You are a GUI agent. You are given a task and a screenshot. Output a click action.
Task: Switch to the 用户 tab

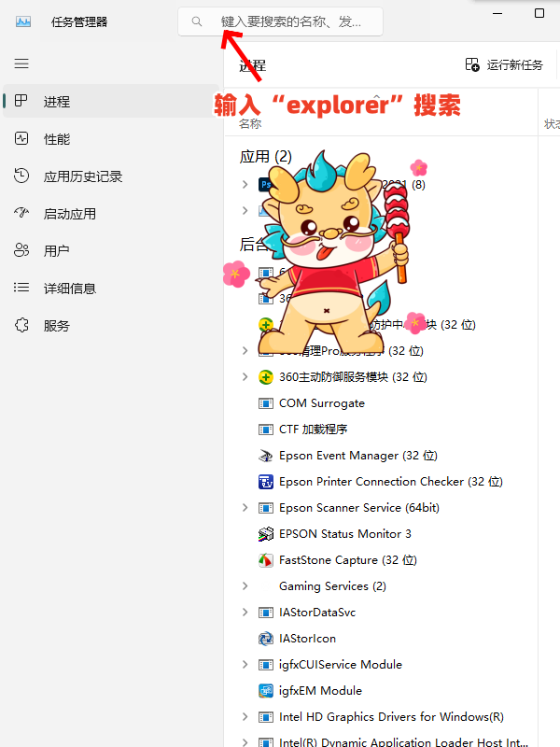[x=110, y=250]
